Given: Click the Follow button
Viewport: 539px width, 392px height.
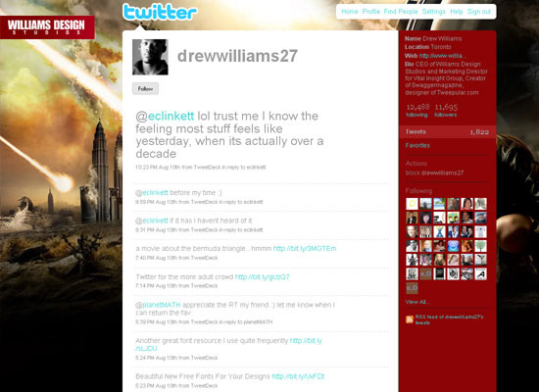Looking at the screenshot, I should click(x=145, y=89).
